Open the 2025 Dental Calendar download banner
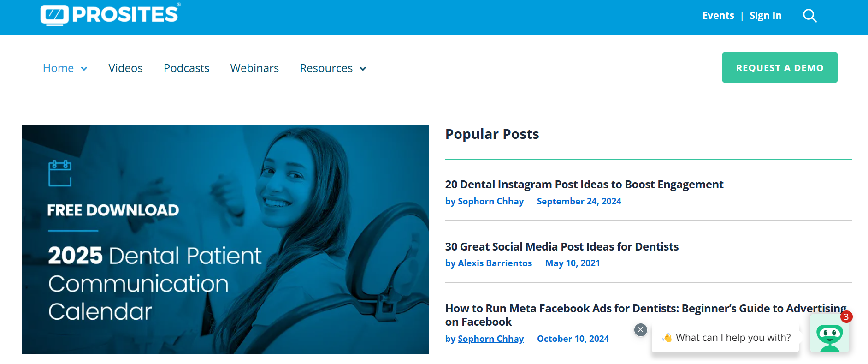The height and width of the screenshot is (364, 868). [225, 240]
